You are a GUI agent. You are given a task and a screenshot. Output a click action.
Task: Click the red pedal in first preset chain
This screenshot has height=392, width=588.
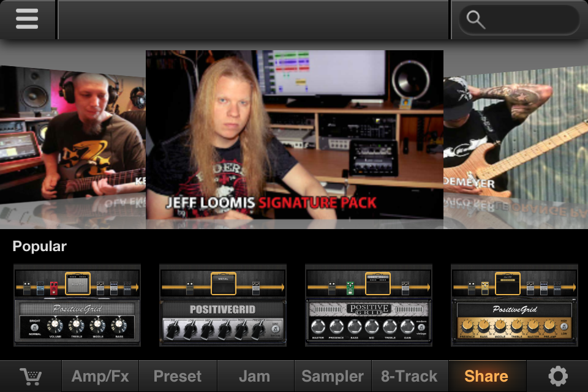click(x=54, y=288)
